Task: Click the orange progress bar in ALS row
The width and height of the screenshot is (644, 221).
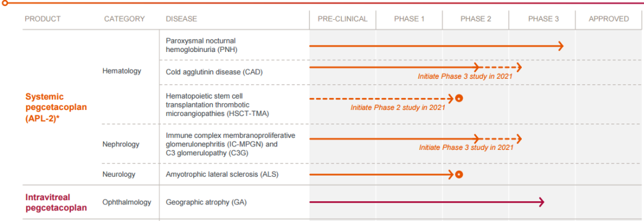Action: [382, 174]
